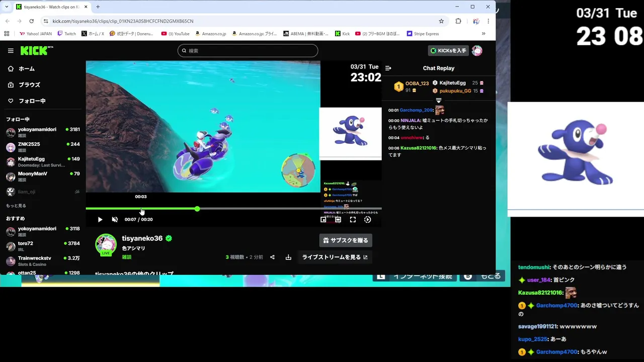644x362 pixels.
Task: Expand もっと見る in followed list
Action: [x=16, y=206]
